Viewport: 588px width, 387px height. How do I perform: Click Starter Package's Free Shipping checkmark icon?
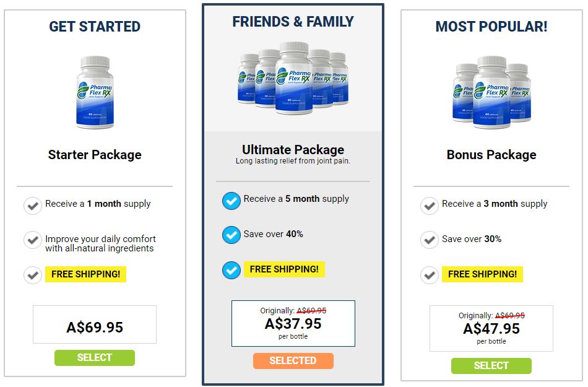tap(33, 275)
